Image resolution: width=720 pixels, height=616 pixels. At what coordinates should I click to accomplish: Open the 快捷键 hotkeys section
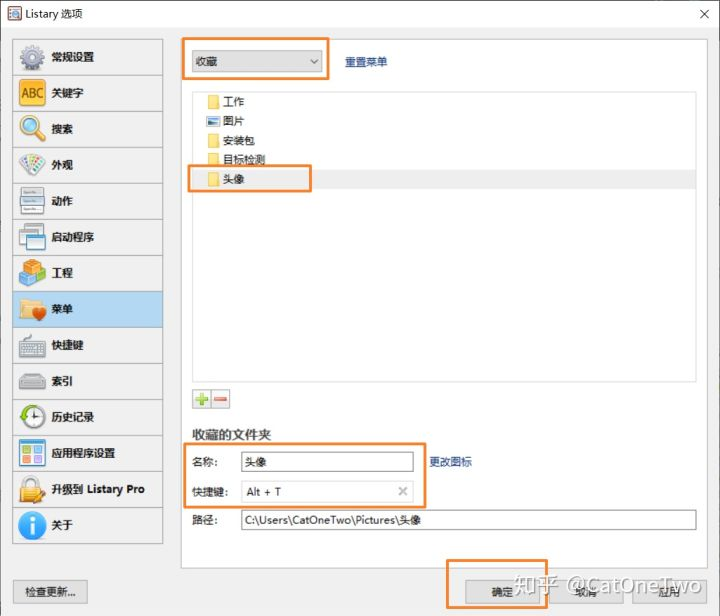(x=87, y=345)
